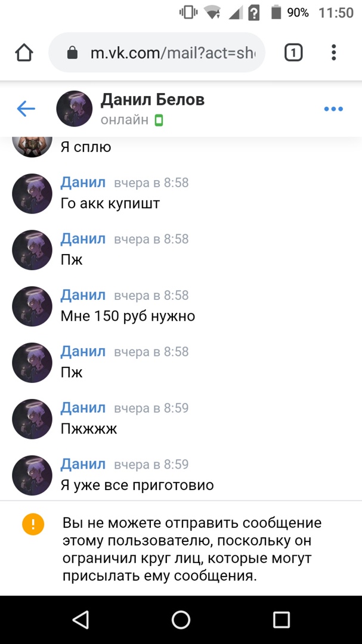Tap the padlock icon in address bar

coord(72,52)
